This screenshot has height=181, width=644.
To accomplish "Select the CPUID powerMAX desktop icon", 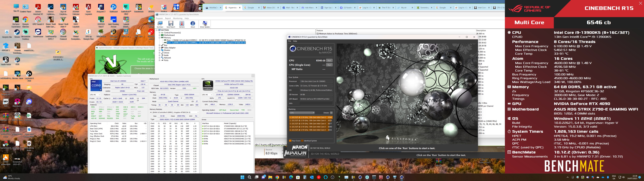I will [6, 160].
